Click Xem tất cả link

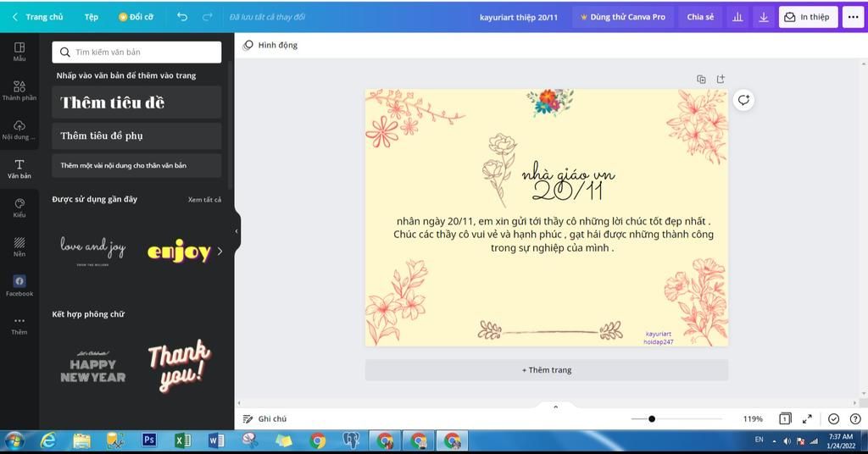click(x=204, y=200)
